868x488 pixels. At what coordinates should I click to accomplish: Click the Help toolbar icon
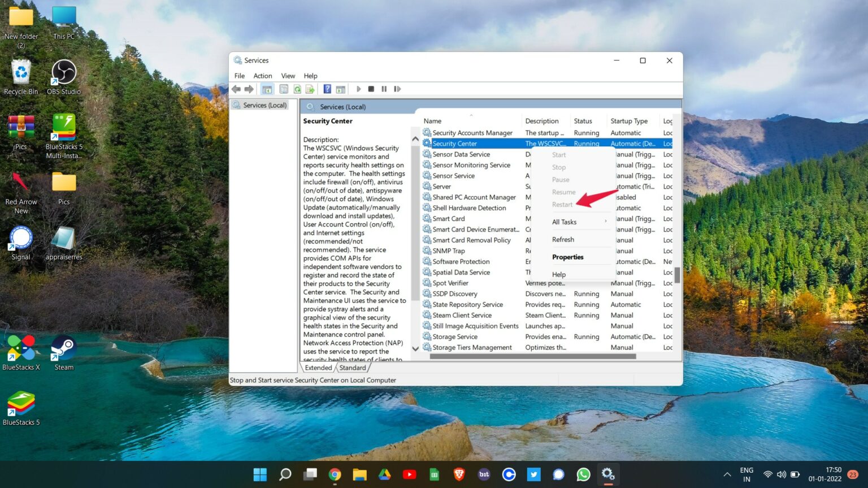(x=327, y=89)
